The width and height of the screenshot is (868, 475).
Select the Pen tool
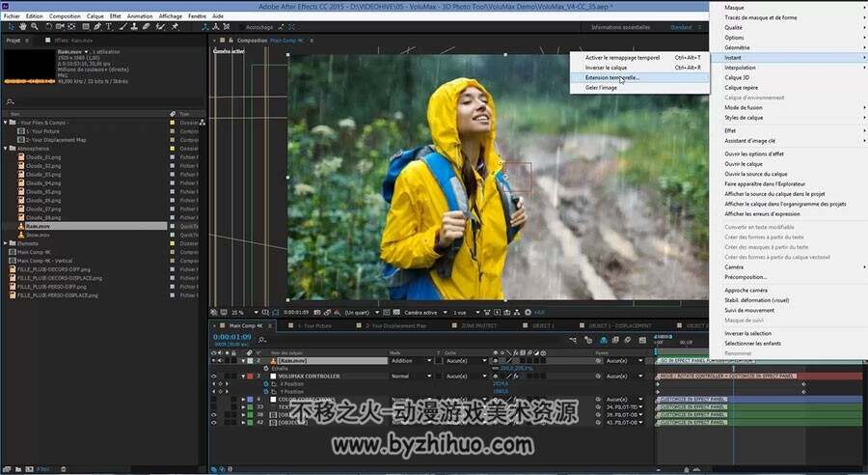click(x=97, y=27)
